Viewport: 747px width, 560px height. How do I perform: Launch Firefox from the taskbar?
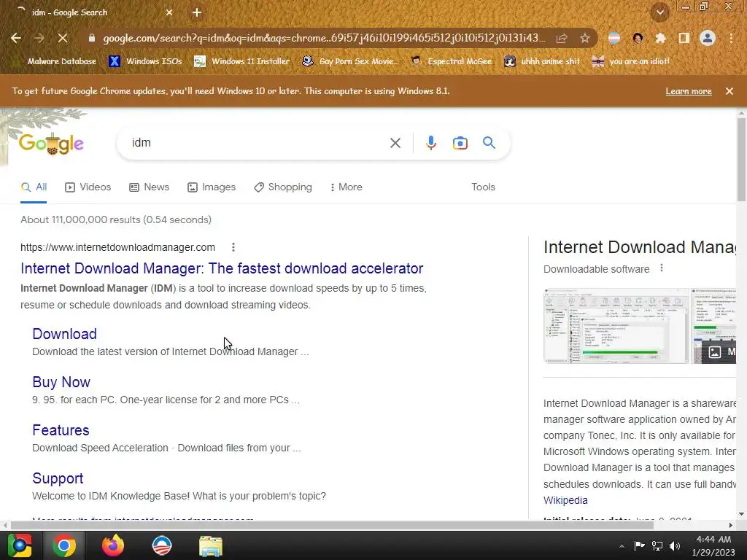tap(112, 545)
